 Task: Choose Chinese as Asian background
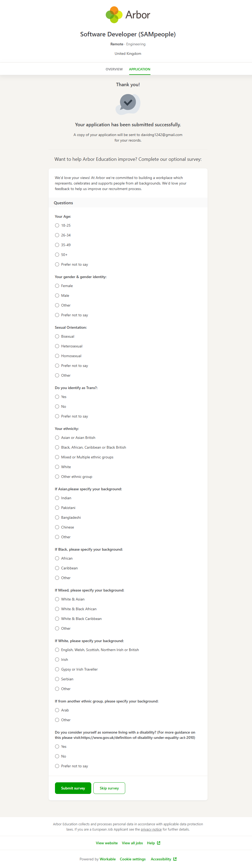pyautogui.click(x=57, y=527)
